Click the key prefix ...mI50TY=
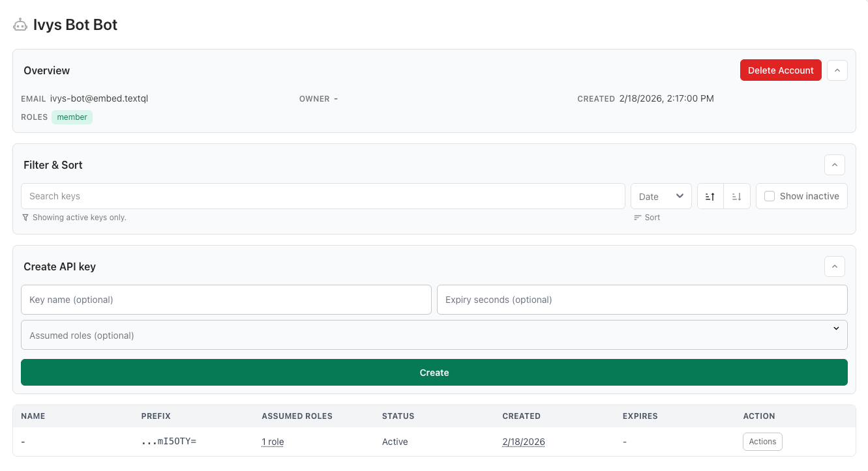The width and height of the screenshot is (868, 471). coord(169,442)
